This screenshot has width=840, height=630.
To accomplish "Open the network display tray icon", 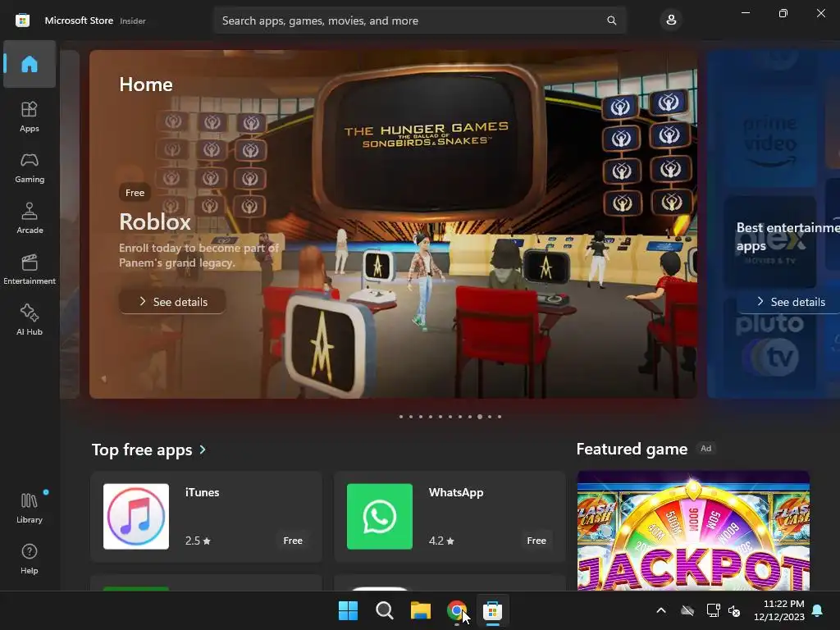I will [x=713, y=610].
